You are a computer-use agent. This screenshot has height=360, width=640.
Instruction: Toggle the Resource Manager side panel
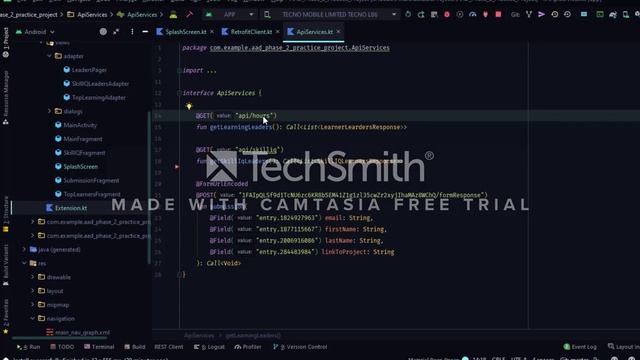pos(6,97)
